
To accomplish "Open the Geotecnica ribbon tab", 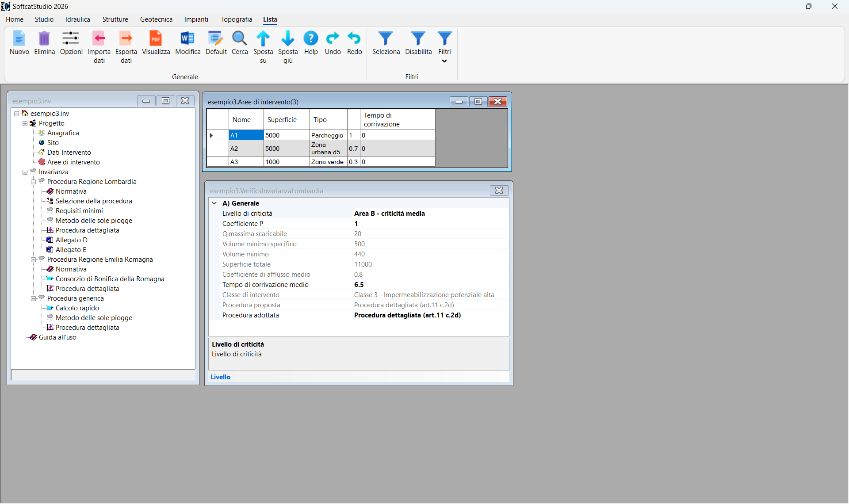I will tap(157, 19).
